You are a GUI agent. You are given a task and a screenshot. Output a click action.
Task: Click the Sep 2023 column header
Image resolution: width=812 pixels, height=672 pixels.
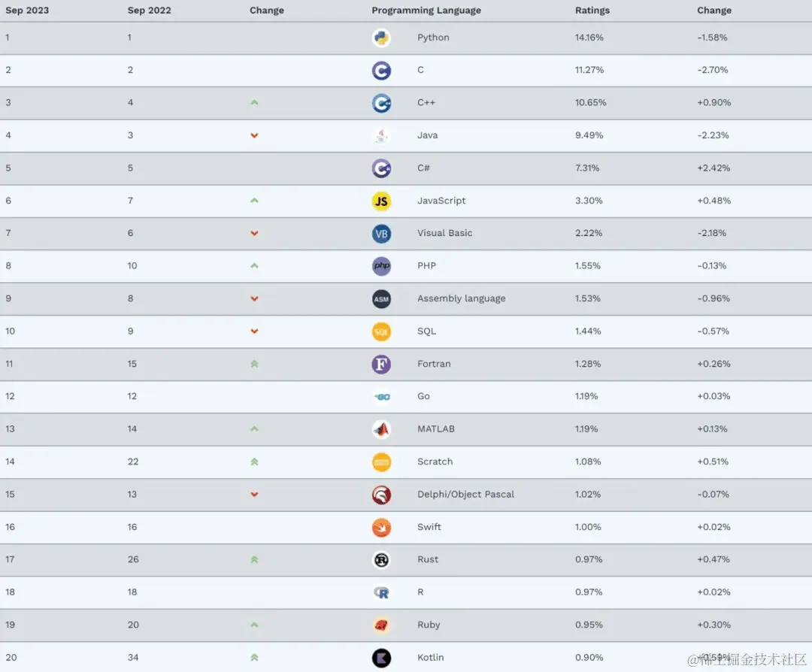26,11
